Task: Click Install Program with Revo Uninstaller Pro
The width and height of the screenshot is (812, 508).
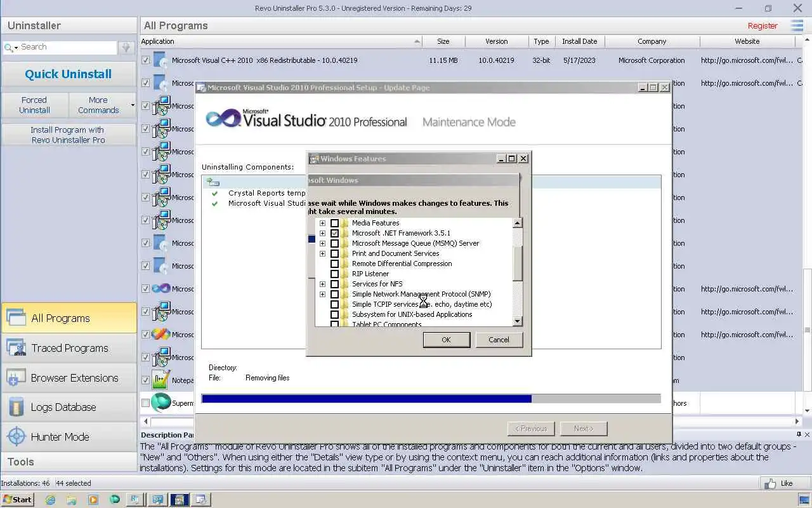Action: pyautogui.click(x=69, y=135)
